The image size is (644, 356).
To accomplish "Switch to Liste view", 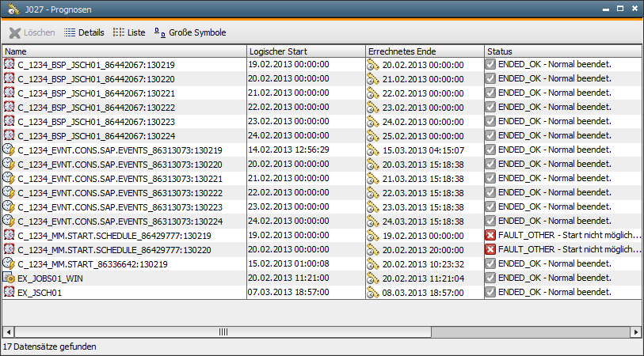I will 129,32.
